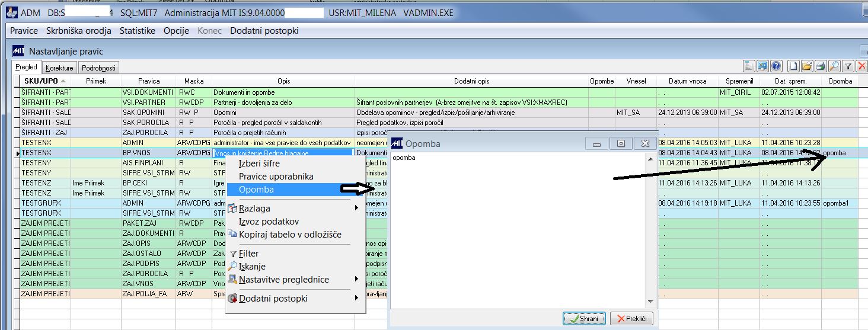The image size is (868, 330).
Task: Click the Opomba note text area
Action: pyautogui.click(x=518, y=229)
